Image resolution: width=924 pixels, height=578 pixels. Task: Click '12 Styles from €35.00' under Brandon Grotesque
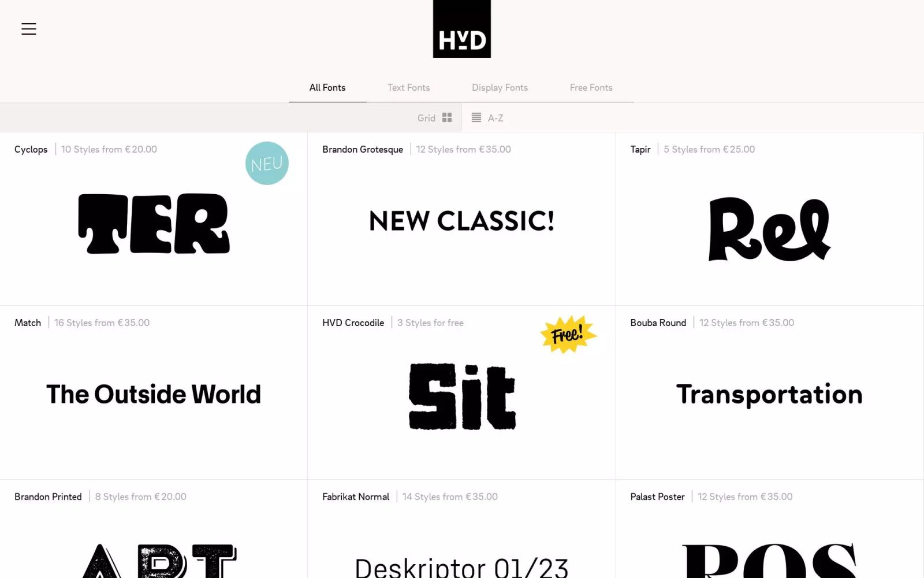click(464, 150)
